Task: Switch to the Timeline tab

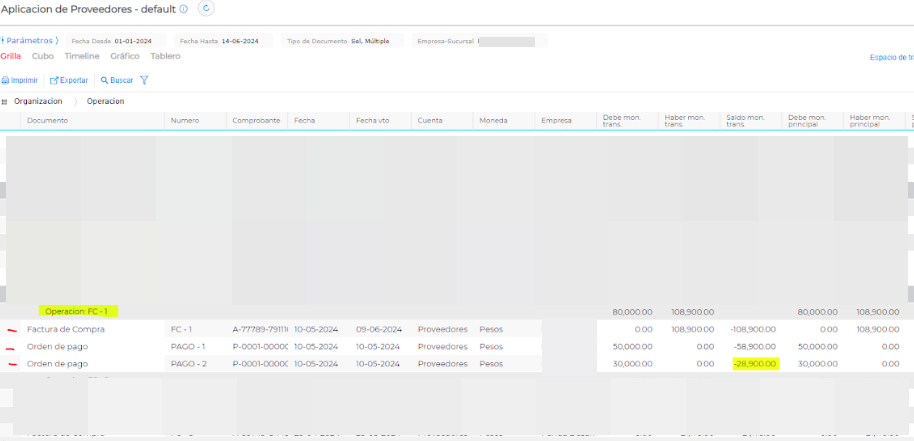Action: (x=81, y=56)
